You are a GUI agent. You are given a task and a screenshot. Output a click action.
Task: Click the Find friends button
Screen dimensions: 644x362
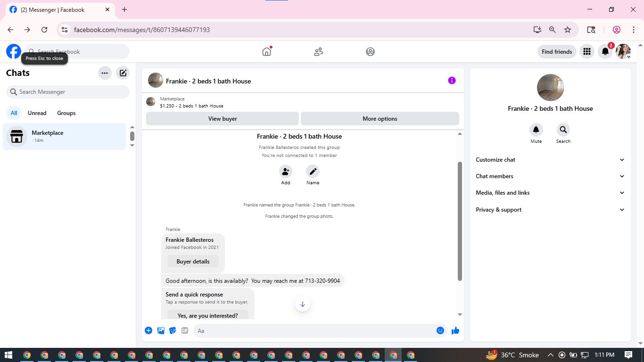(557, 52)
